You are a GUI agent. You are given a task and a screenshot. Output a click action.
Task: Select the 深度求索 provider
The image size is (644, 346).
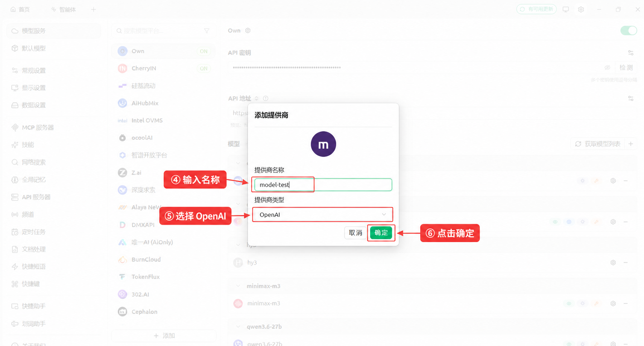[164, 190]
